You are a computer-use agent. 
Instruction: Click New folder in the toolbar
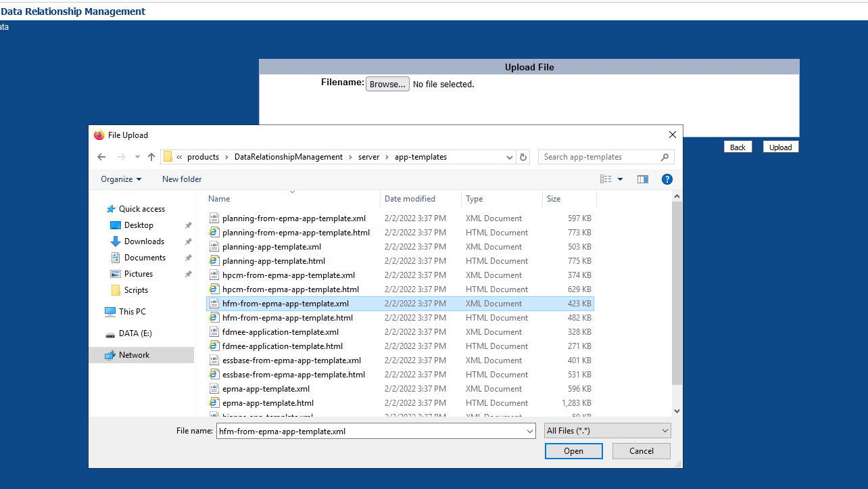pyautogui.click(x=182, y=179)
